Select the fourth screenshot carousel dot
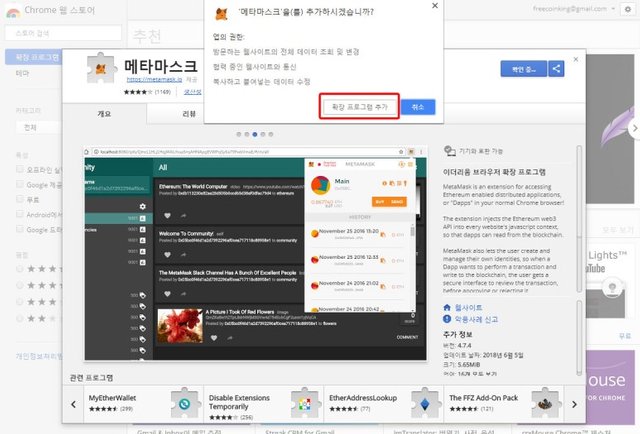 (x=263, y=134)
